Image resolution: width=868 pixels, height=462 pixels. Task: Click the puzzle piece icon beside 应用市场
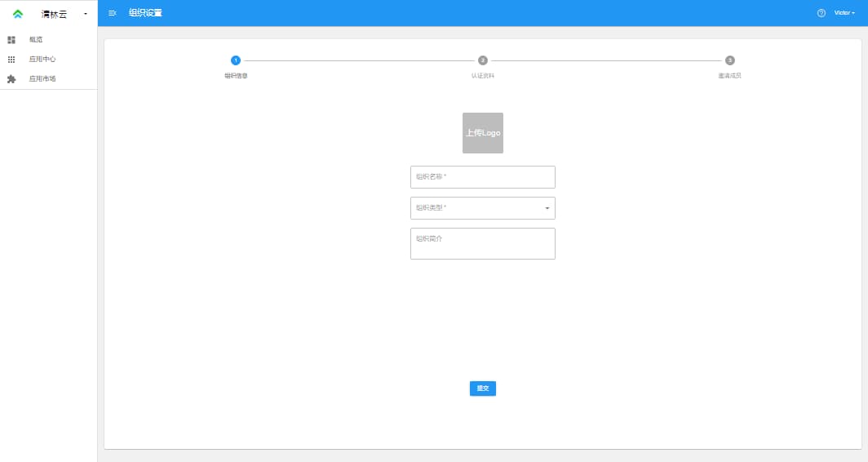[x=11, y=79]
